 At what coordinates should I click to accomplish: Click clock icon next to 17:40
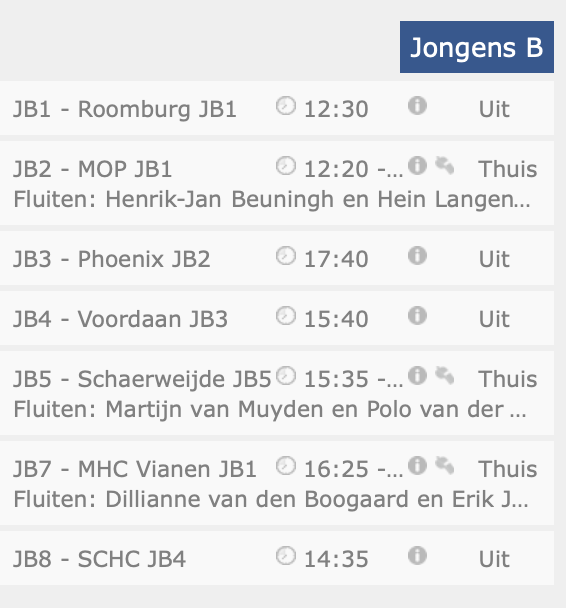click(286, 256)
